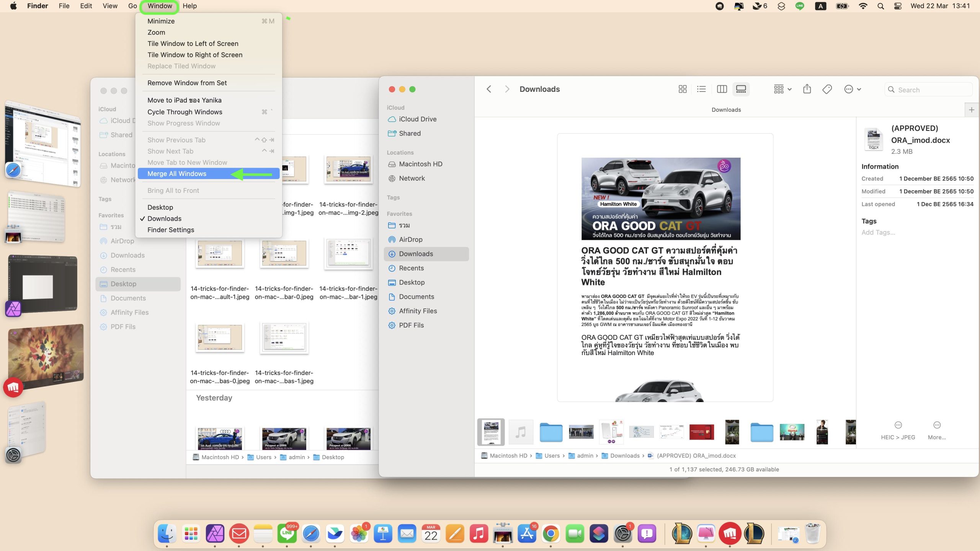The height and width of the screenshot is (551, 980).
Task: Add a new tab with plus button
Action: pos(972,110)
